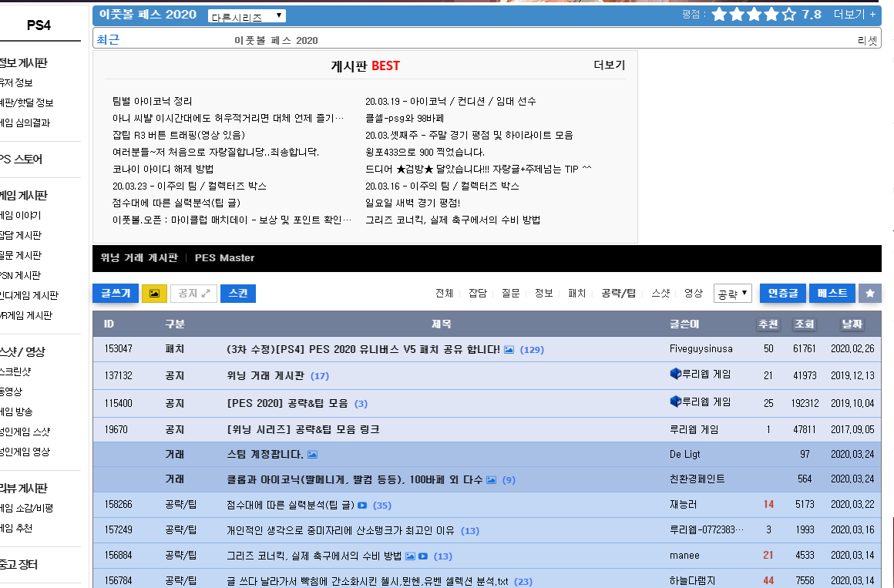Click the 이풋볼 페스 2020 board title
This screenshot has width=894, height=588.
(148, 15)
